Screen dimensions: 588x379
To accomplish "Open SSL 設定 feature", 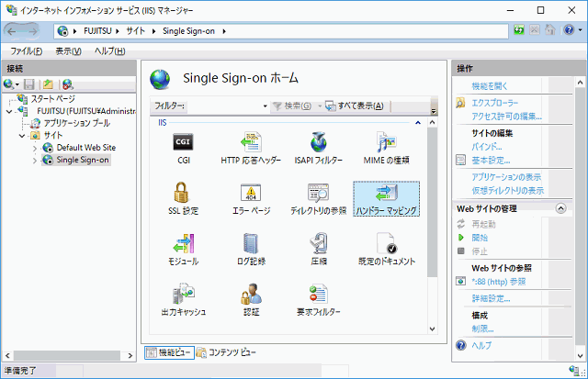I will pos(183,199).
